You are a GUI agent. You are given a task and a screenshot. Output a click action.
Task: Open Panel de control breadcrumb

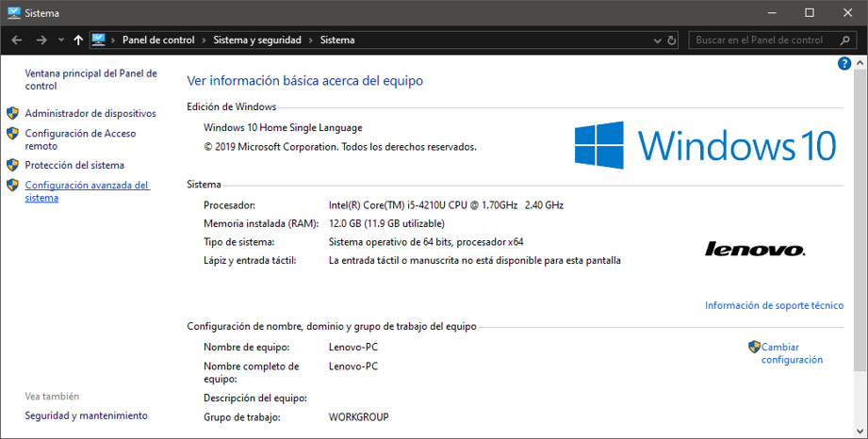tap(158, 40)
